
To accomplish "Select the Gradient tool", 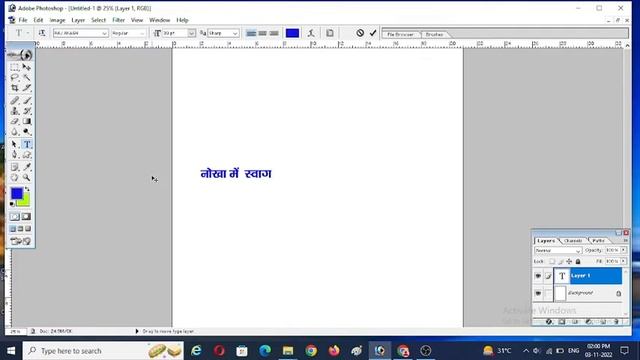I will 27,121.
